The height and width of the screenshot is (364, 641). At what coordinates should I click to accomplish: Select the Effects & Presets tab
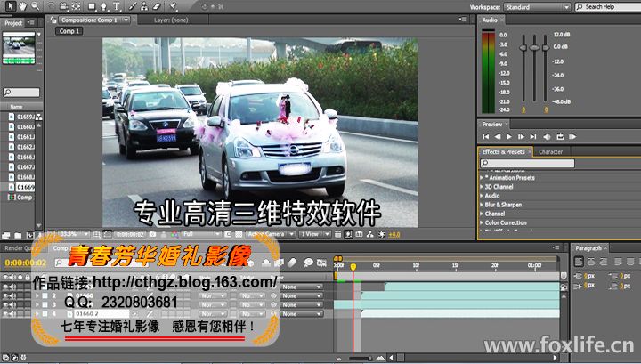[503, 152]
